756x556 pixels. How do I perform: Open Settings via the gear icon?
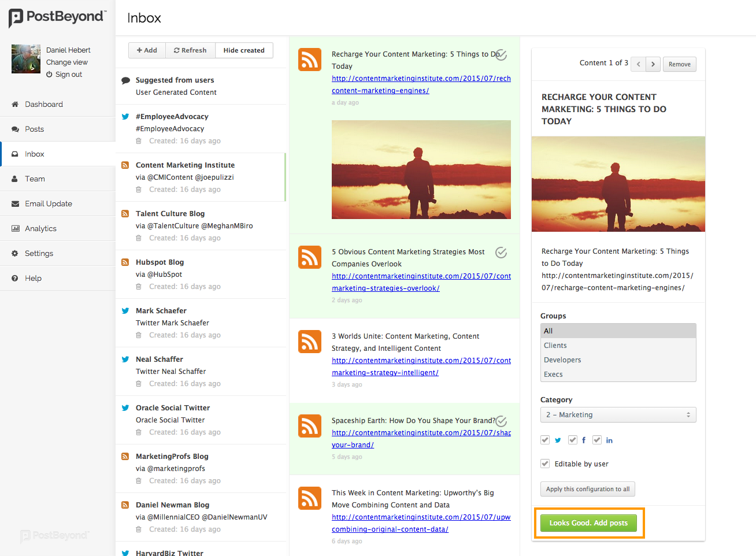38,253
